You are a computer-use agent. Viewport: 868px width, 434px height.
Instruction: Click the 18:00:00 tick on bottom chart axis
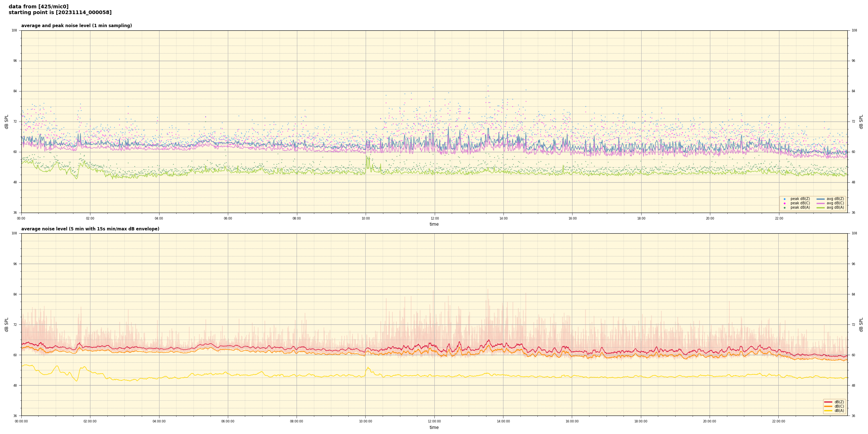pos(641,421)
